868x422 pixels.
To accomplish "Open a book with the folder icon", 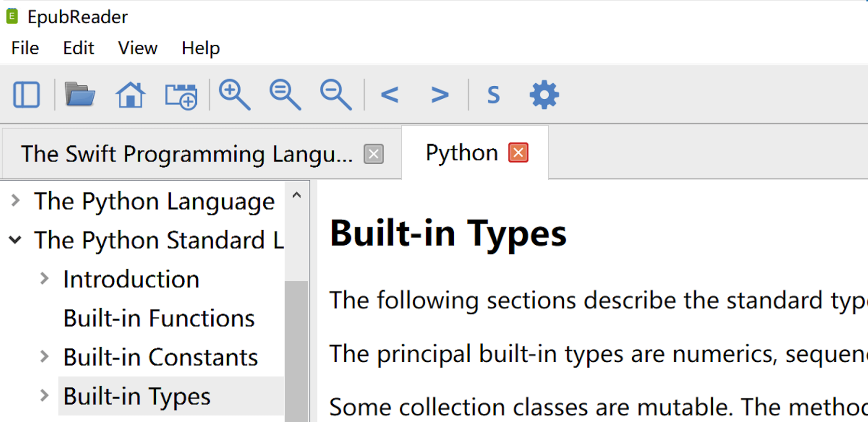I will 80,94.
